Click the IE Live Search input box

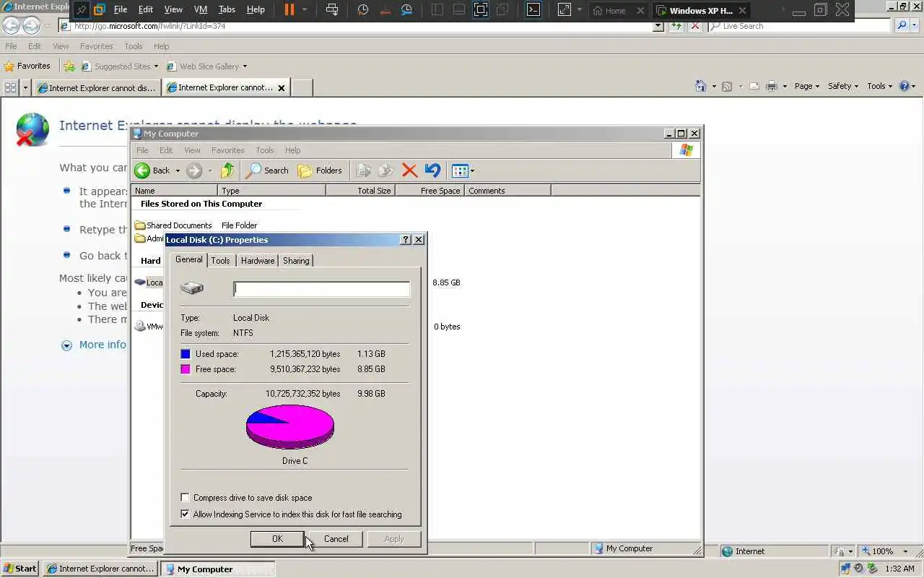tap(799, 26)
